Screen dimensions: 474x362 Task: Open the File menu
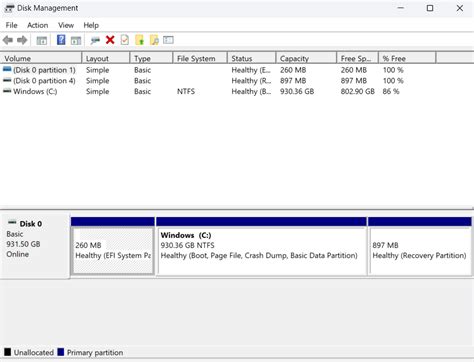pyautogui.click(x=11, y=25)
